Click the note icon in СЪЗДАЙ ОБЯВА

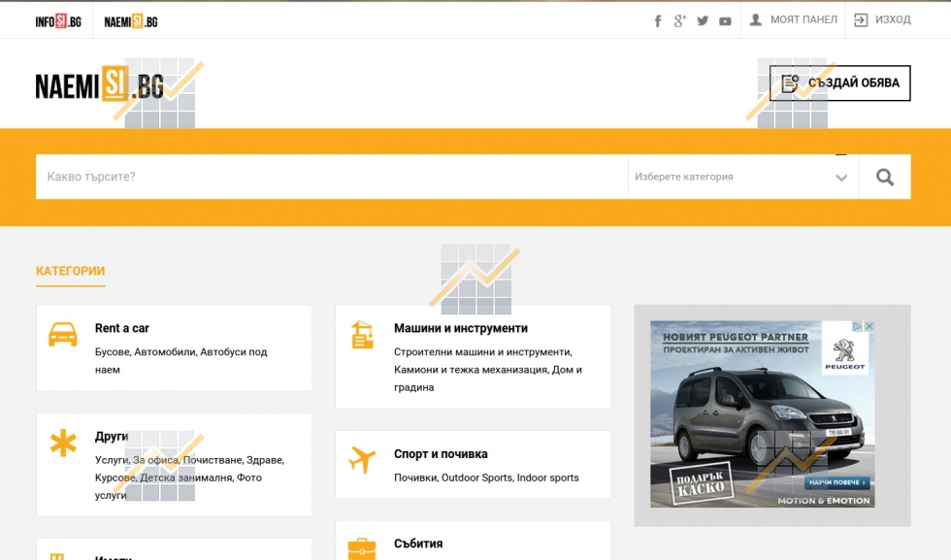point(790,83)
